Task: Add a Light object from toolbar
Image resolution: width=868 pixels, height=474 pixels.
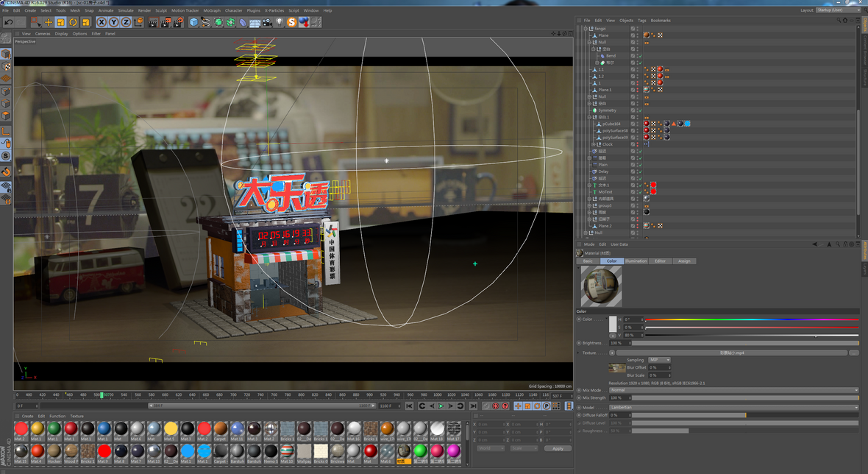Action: click(x=280, y=22)
